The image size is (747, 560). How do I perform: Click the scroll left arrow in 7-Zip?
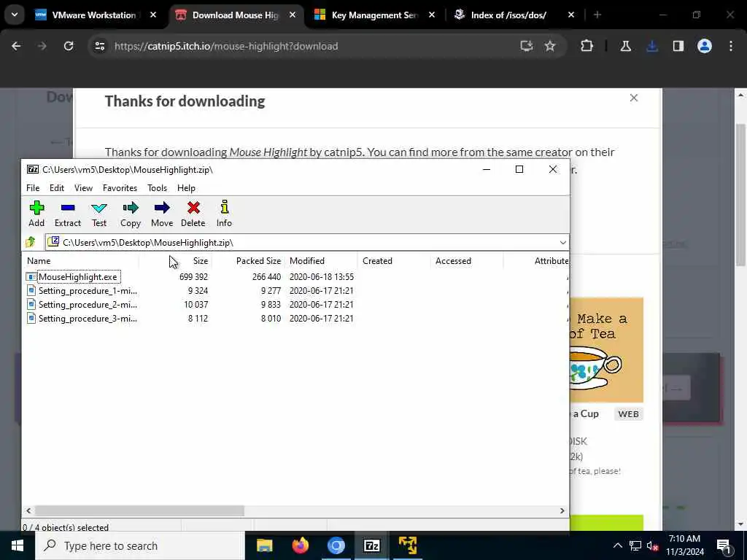28,510
